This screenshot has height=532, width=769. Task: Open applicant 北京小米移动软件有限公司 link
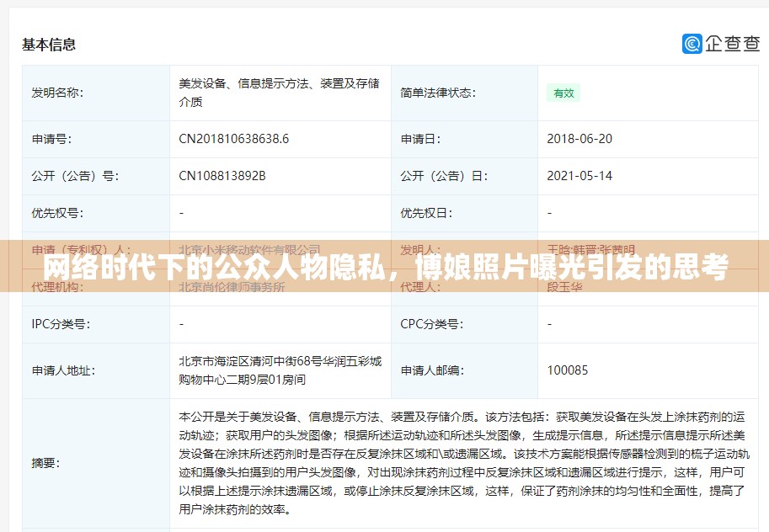click(249, 250)
